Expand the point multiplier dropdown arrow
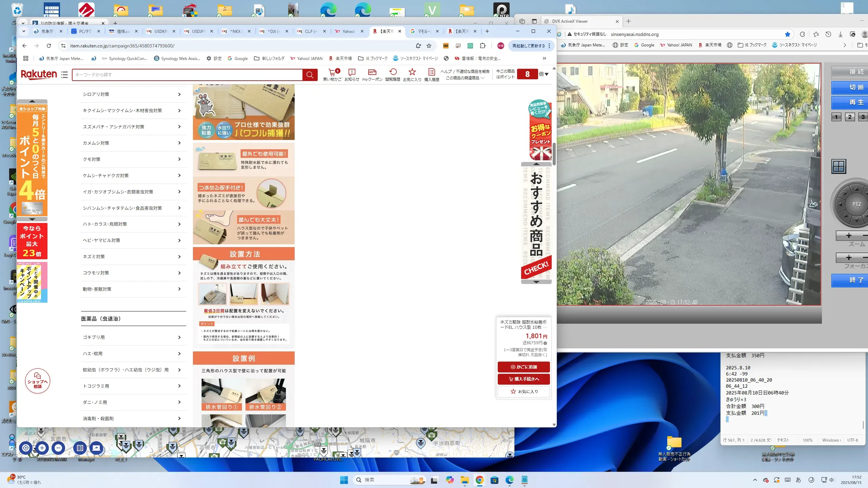This screenshot has height=488, width=868. (546, 74)
